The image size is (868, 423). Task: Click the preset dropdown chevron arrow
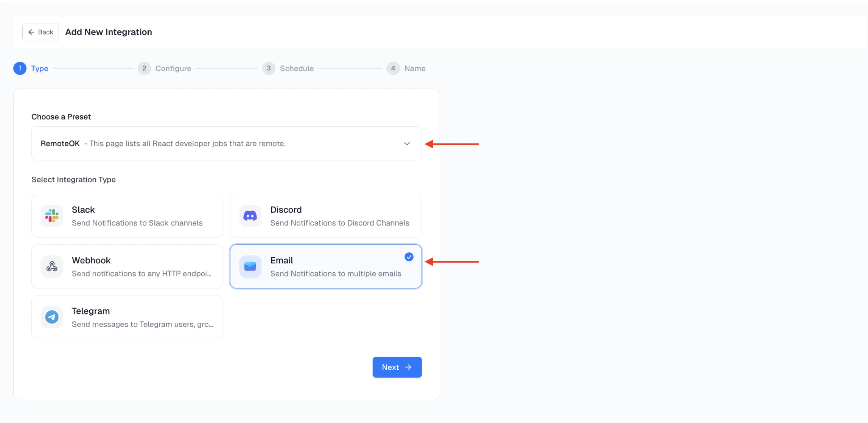tap(407, 144)
